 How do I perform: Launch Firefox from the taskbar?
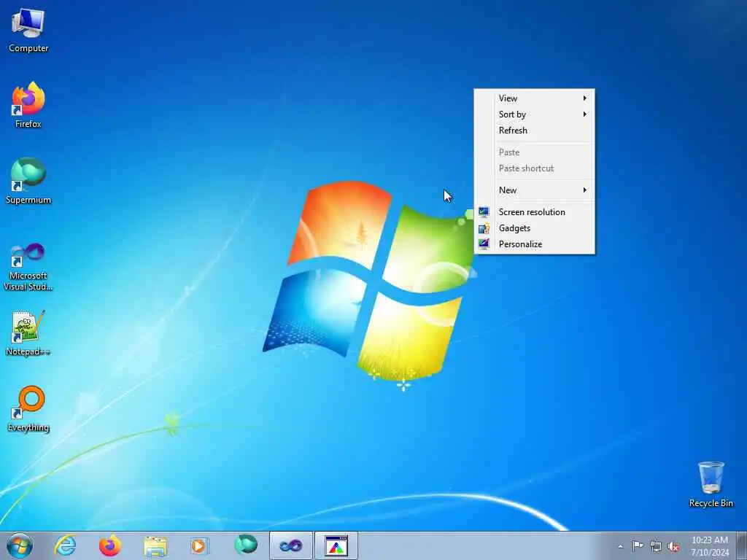coord(110,545)
